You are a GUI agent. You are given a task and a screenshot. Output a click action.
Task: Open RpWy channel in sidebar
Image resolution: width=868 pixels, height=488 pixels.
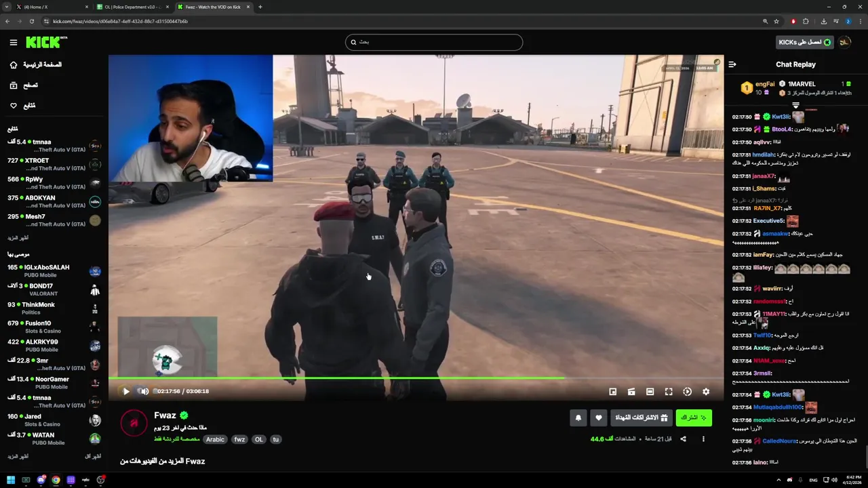click(x=54, y=183)
